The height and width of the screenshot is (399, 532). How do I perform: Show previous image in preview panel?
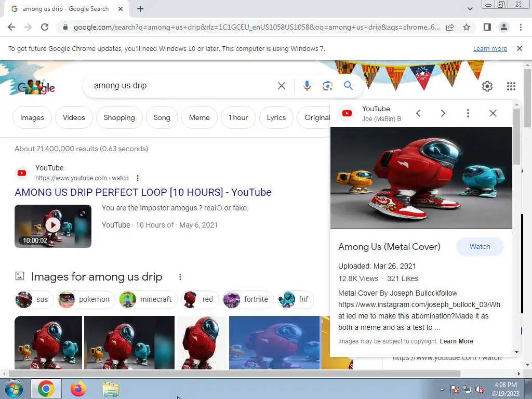point(418,113)
